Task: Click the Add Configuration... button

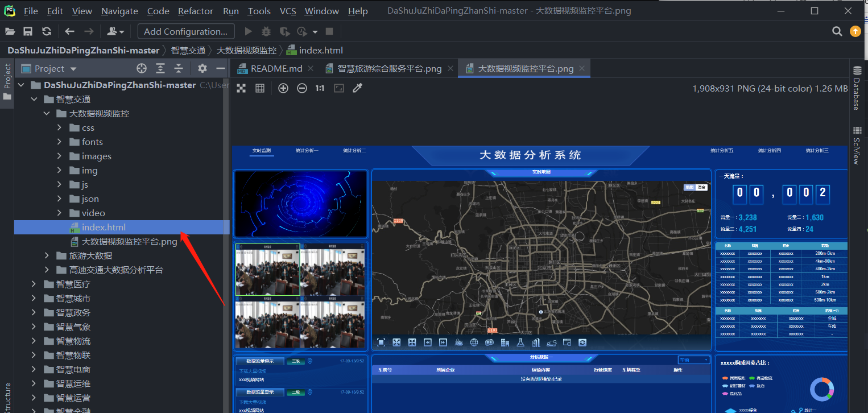Action: 186,32
